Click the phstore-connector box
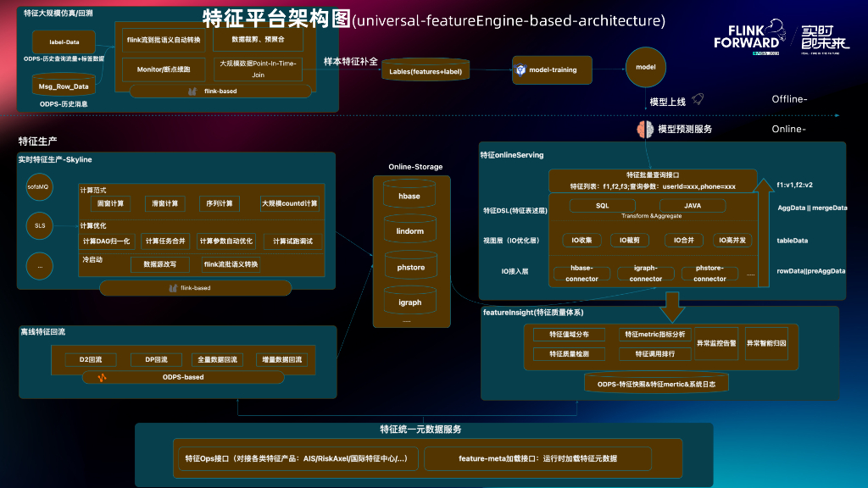Screen dimensions: 868x488 tap(709, 274)
